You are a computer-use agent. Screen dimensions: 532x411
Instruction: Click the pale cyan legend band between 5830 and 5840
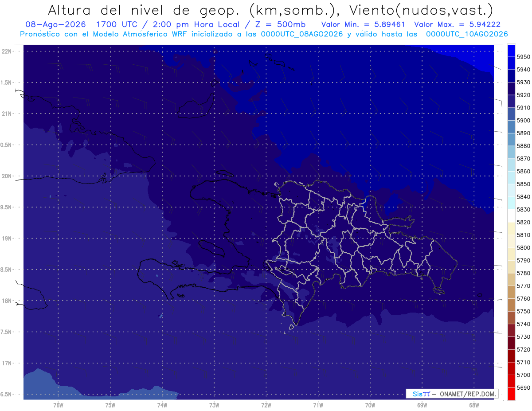(x=511, y=203)
